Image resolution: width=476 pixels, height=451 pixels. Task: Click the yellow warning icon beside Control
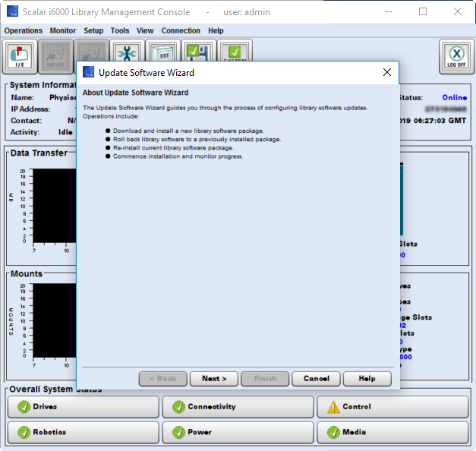pos(333,407)
